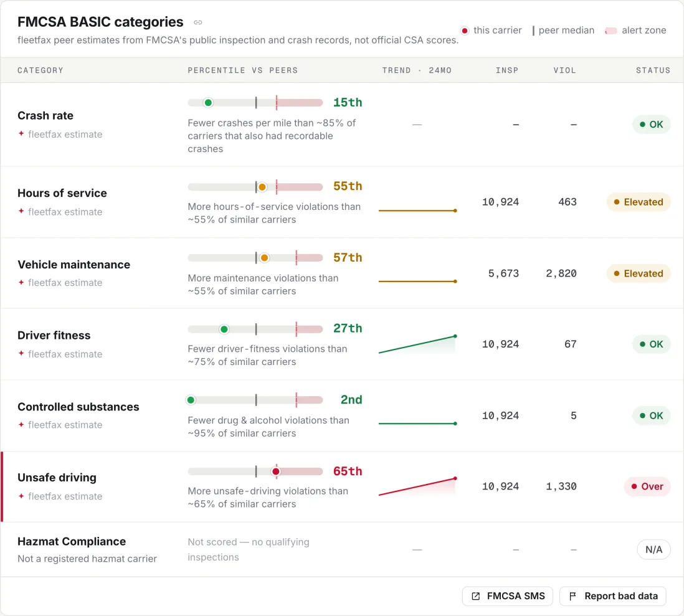Click fleetfax estimate star under Controlled substances
This screenshot has height=616, width=684.
click(21, 425)
